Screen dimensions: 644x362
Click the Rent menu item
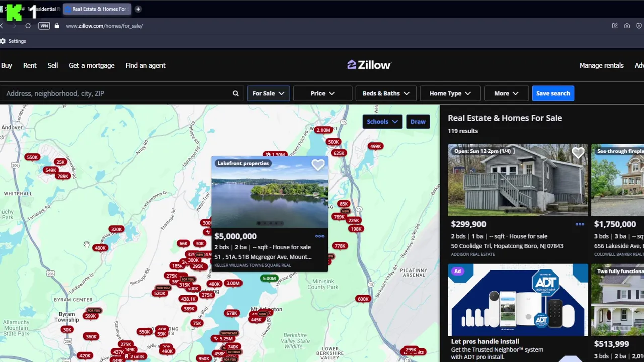tap(30, 65)
